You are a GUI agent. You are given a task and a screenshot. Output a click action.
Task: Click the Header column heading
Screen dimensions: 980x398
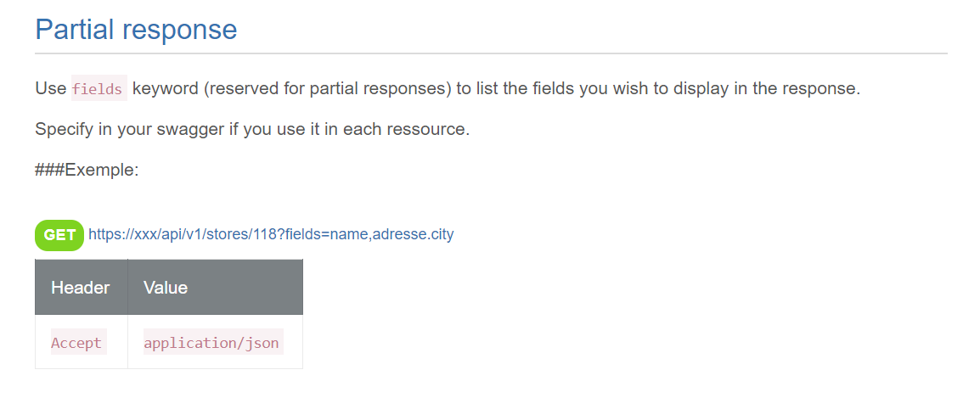point(81,287)
